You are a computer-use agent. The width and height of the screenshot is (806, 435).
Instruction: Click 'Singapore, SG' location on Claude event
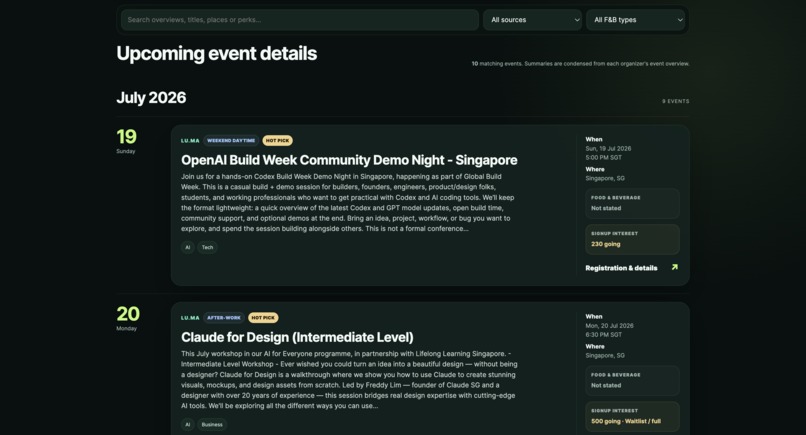[x=605, y=356]
